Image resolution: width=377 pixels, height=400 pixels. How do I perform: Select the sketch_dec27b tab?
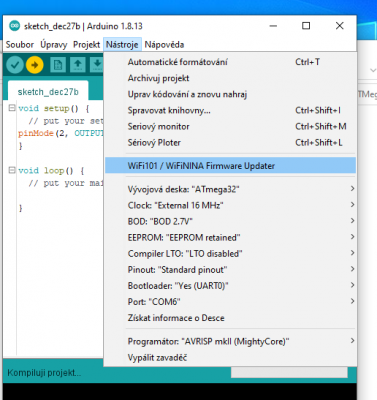tap(48, 92)
